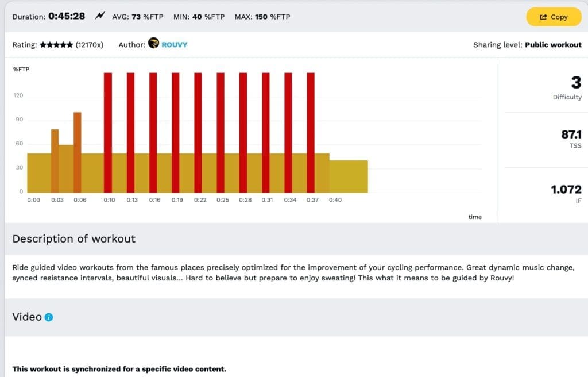Click the zigzag power icon near duration

click(x=100, y=16)
